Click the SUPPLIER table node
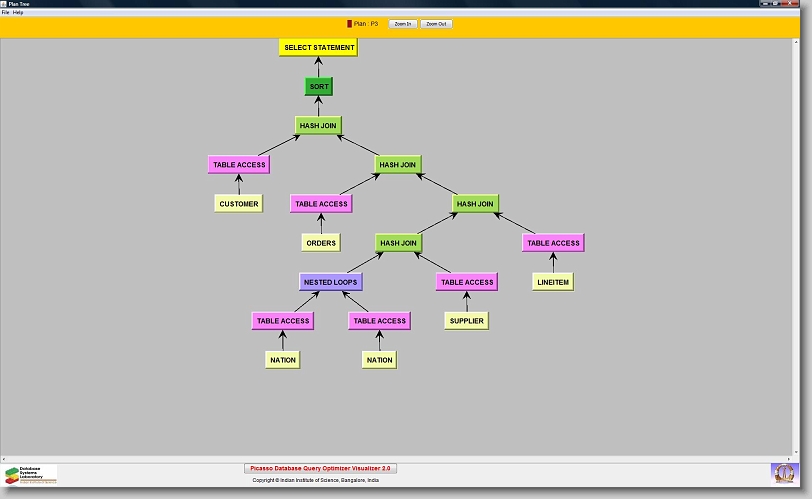 click(466, 321)
